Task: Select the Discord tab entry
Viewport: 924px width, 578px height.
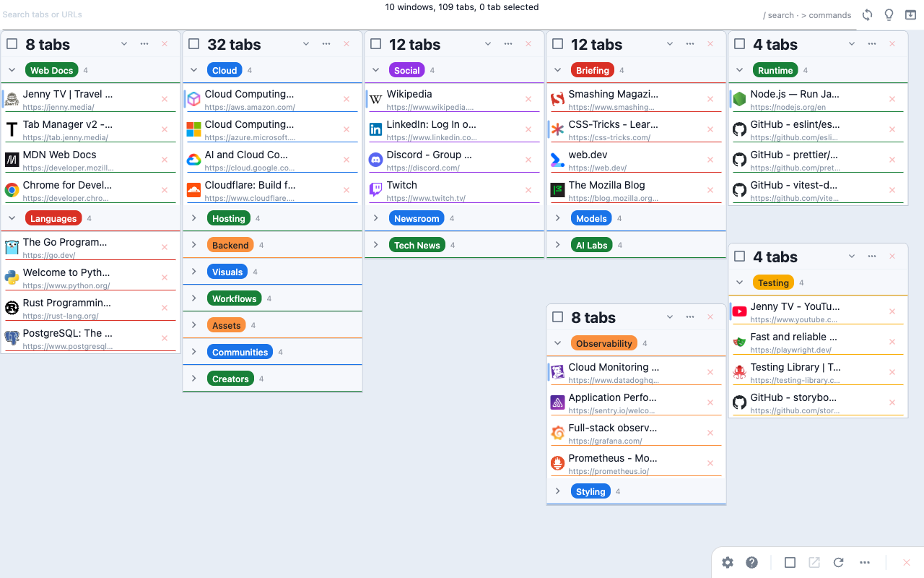Action: [x=453, y=160]
